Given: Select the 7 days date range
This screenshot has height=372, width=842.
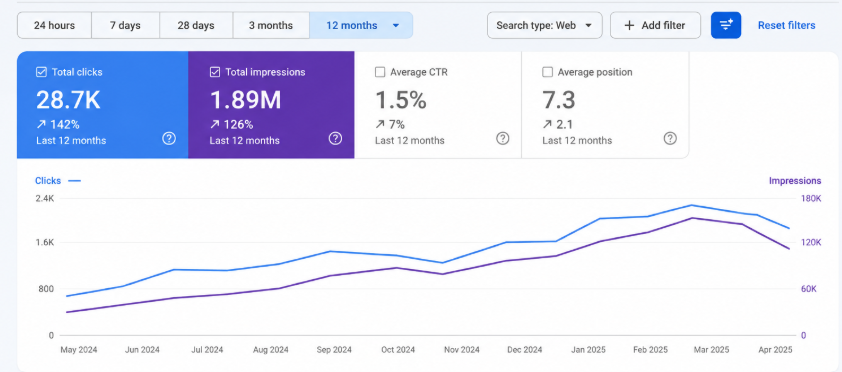Looking at the screenshot, I should [x=125, y=25].
